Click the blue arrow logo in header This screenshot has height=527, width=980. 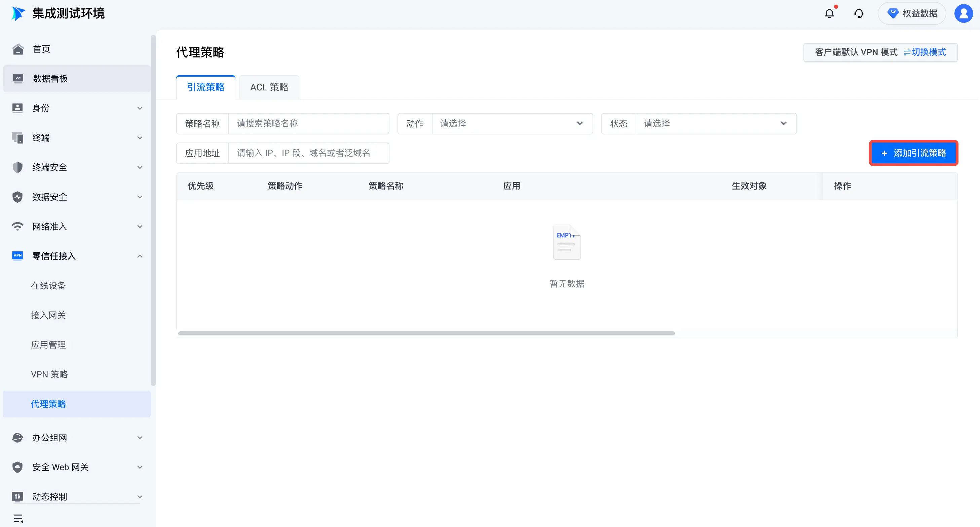[x=18, y=14]
